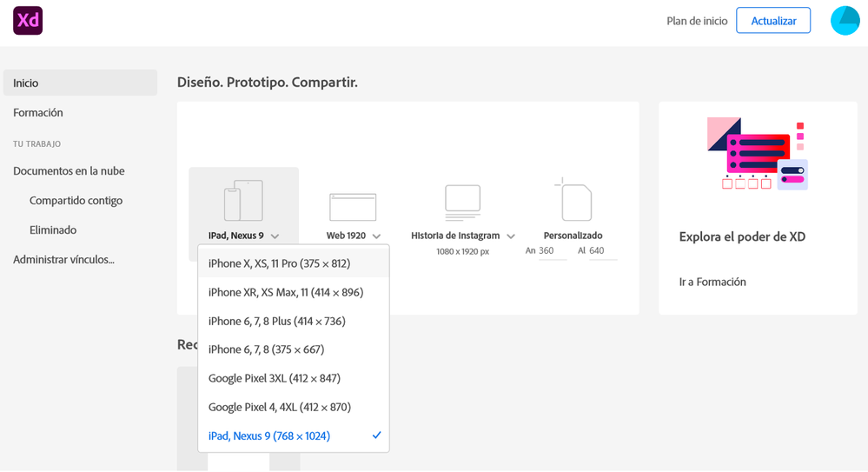
Task: Expand the iPad, Nexus 9 size dropdown chevron
Action: pos(275,236)
